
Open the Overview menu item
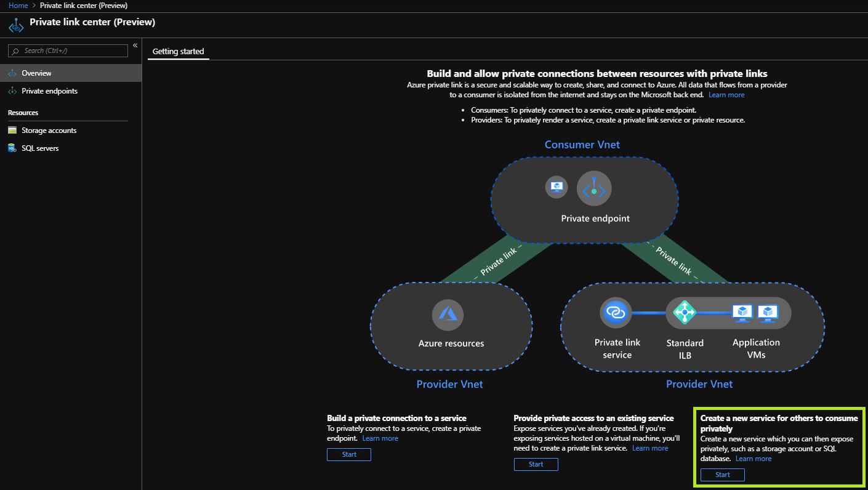point(71,73)
